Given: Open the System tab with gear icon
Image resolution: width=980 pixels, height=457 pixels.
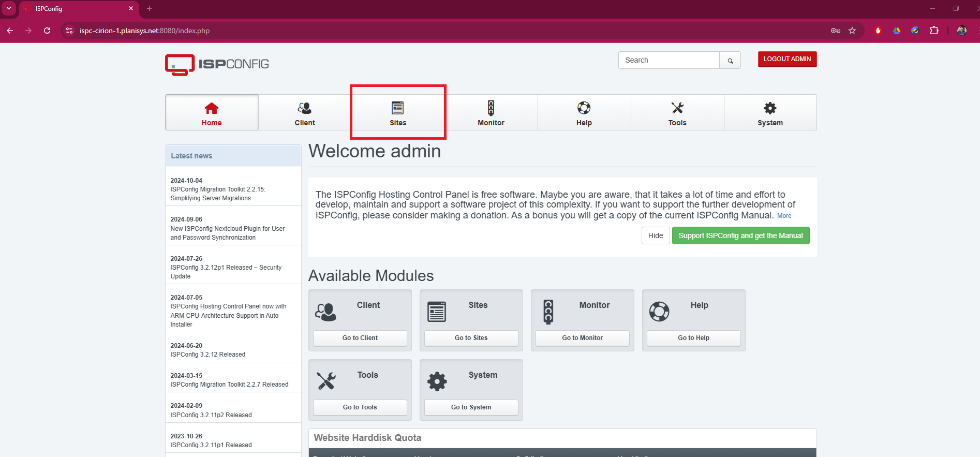Looking at the screenshot, I should tap(770, 112).
